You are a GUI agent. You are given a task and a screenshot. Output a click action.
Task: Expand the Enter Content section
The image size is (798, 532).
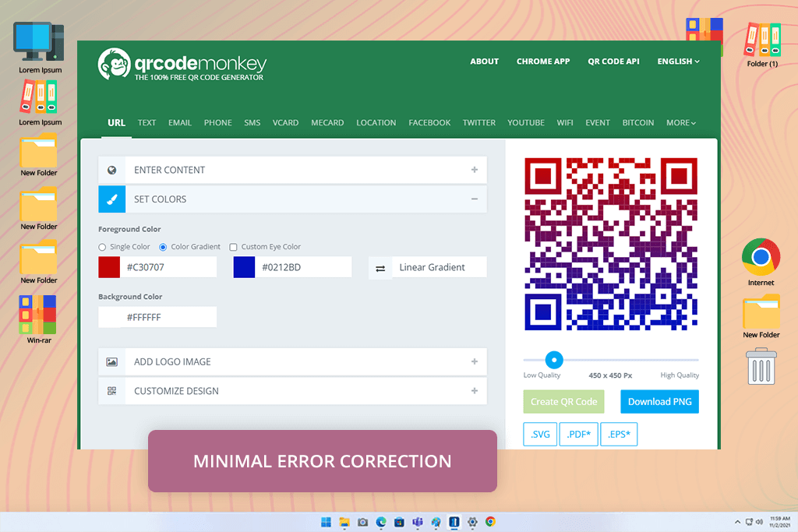click(475, 169)
